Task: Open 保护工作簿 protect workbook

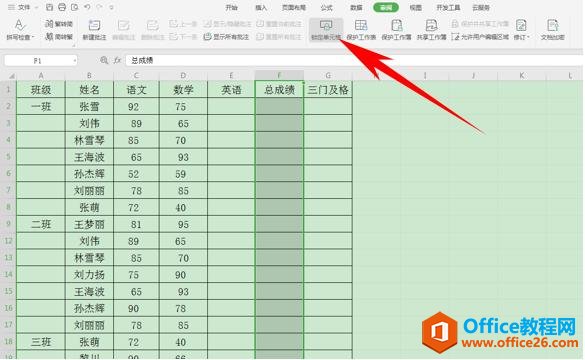Action: 396,30
